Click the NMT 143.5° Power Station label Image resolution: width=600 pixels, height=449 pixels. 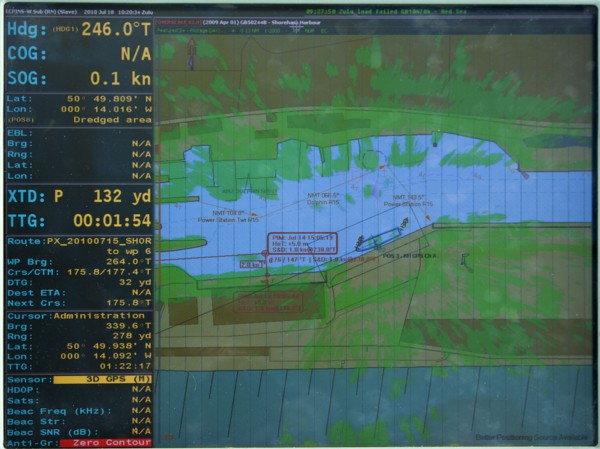click(x=408, y=201)
